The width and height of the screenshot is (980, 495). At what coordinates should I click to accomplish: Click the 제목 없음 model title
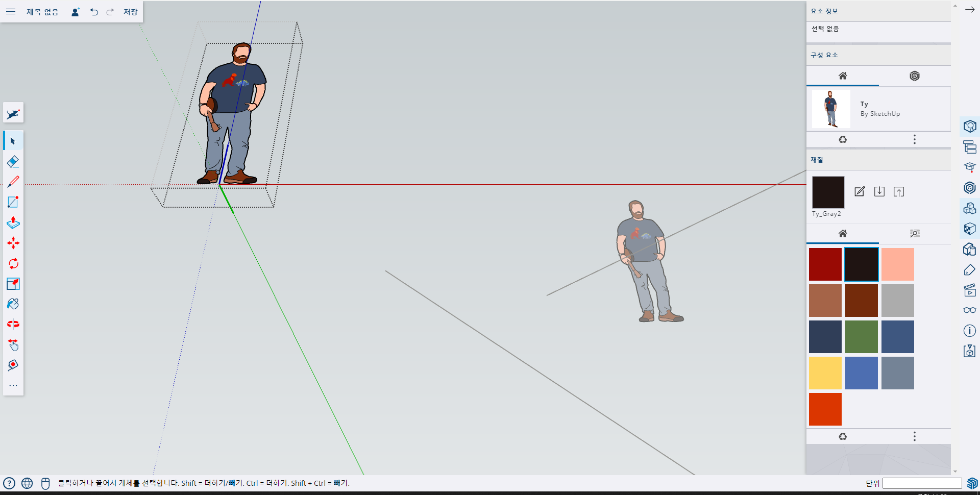(42, 12)
